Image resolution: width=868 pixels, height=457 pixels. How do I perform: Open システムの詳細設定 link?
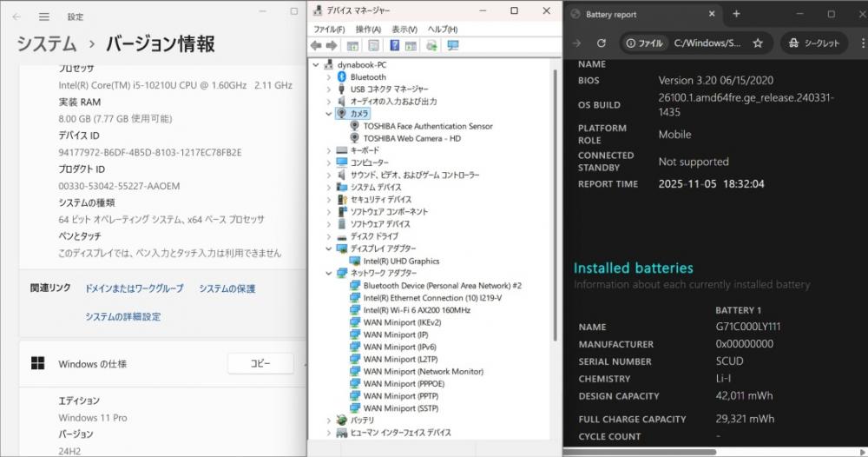123,317
